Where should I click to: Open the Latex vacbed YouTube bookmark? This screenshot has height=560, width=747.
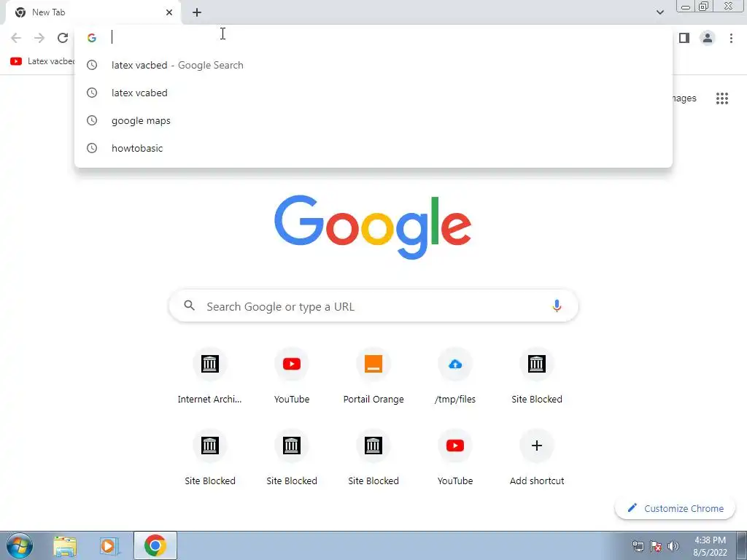[x=42, y=61]
